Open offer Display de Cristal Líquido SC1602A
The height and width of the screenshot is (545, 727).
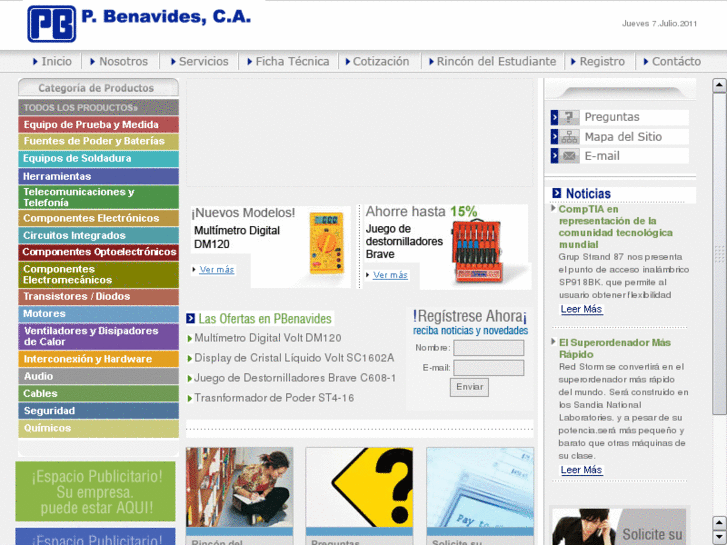294,358
